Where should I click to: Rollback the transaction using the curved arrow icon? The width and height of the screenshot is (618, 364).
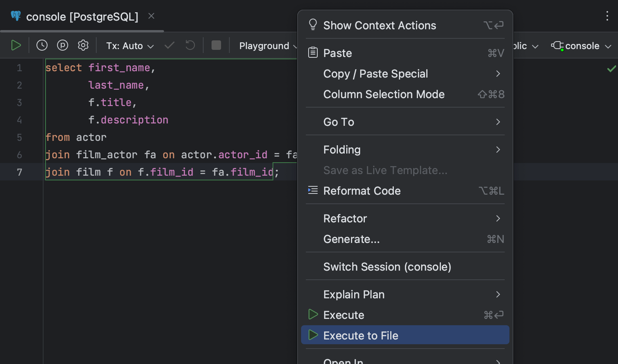[x=190, y=45]
